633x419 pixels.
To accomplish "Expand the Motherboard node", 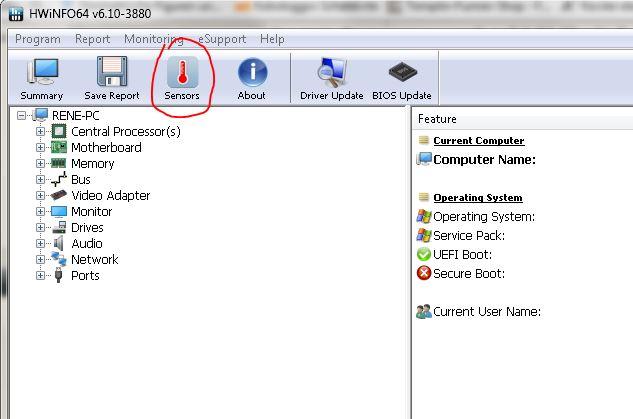I will (x=40, y=147).
